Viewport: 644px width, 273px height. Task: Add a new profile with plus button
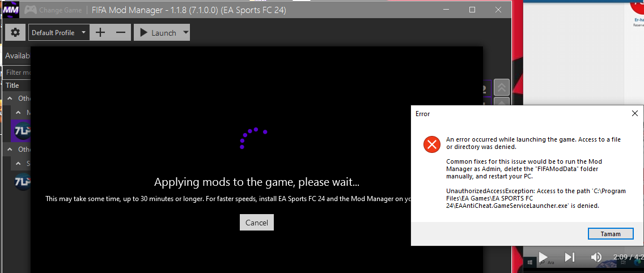tap(100, 32)
